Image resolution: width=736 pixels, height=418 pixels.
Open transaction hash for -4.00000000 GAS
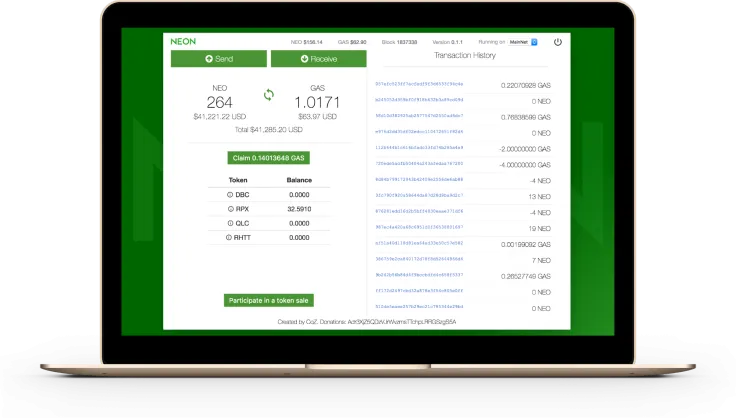(419, 163)
